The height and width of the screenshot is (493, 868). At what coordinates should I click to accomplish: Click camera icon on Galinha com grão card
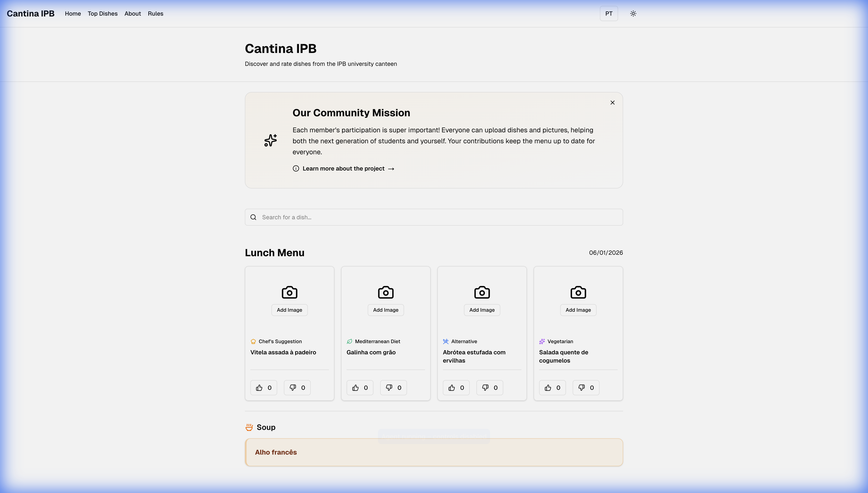[x=385, y=292]
